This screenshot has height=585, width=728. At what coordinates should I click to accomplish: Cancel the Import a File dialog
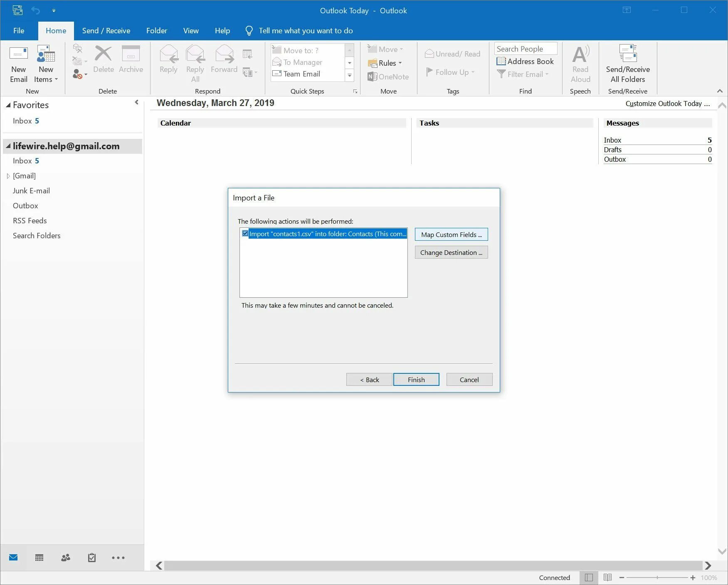coord(469,380)
